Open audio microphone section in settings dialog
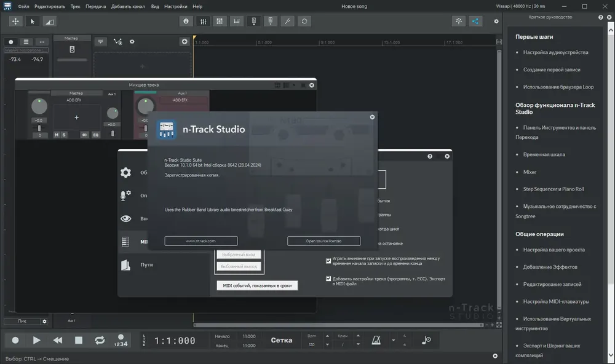This screenshot has height=364, width=615. coord(125,196)
